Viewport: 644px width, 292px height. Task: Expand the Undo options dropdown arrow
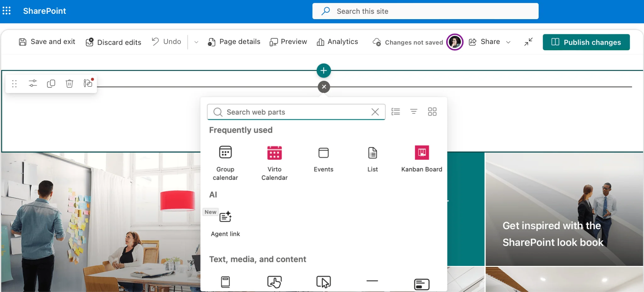(196, 42)
